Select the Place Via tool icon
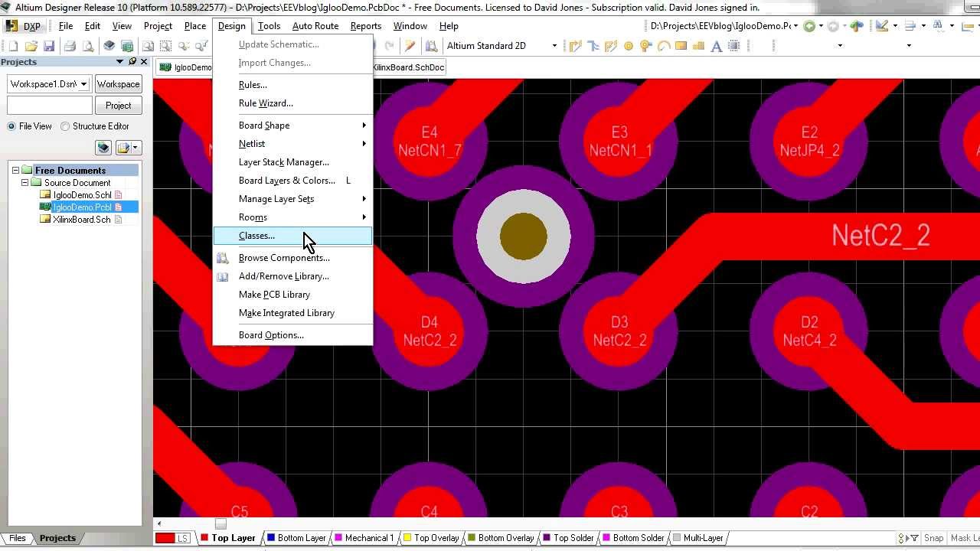Viewport: 980px width, 551px height. (646, 46)
